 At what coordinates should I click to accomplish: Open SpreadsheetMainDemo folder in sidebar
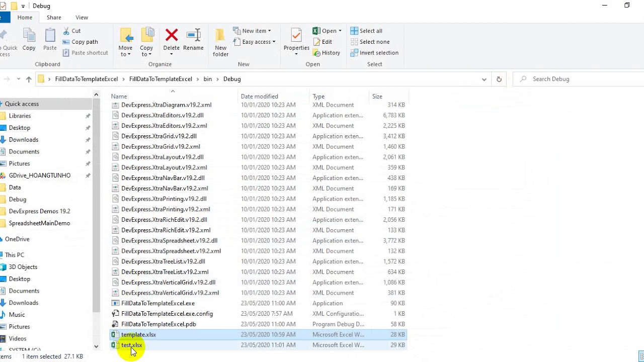coord(39,223)
